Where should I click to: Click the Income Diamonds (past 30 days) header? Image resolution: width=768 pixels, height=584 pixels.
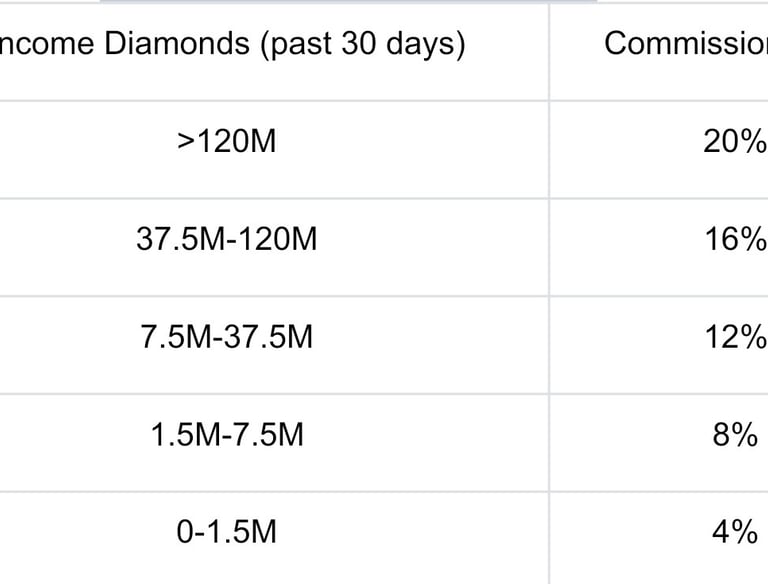tap(232, 44)
